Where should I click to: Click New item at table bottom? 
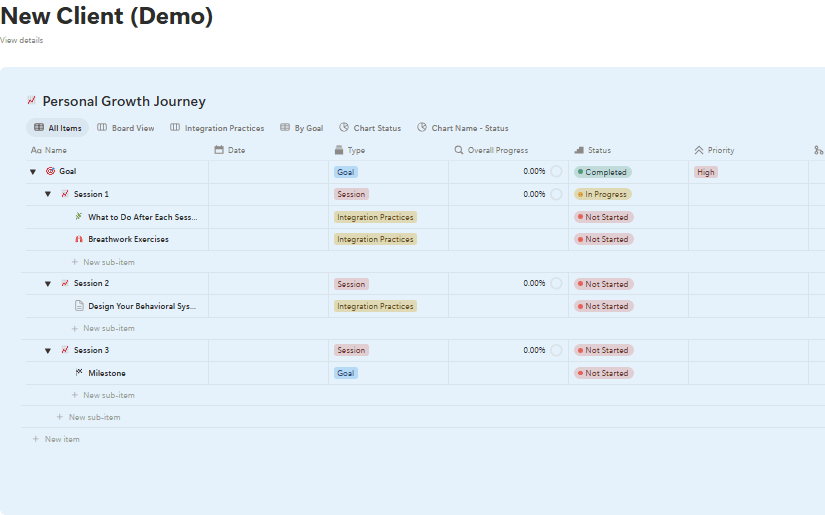pyautogui.click(x=56, y=439)
